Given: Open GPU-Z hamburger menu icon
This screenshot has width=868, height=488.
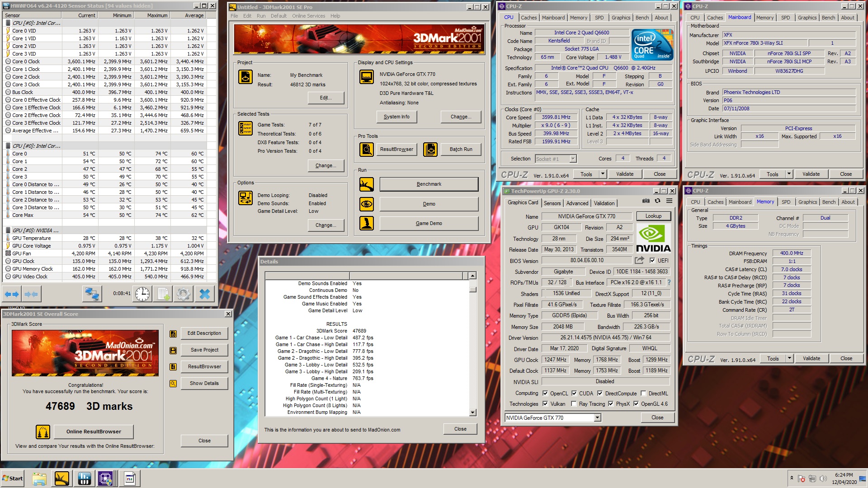Looking at the screenshot, I should point(669,201).
